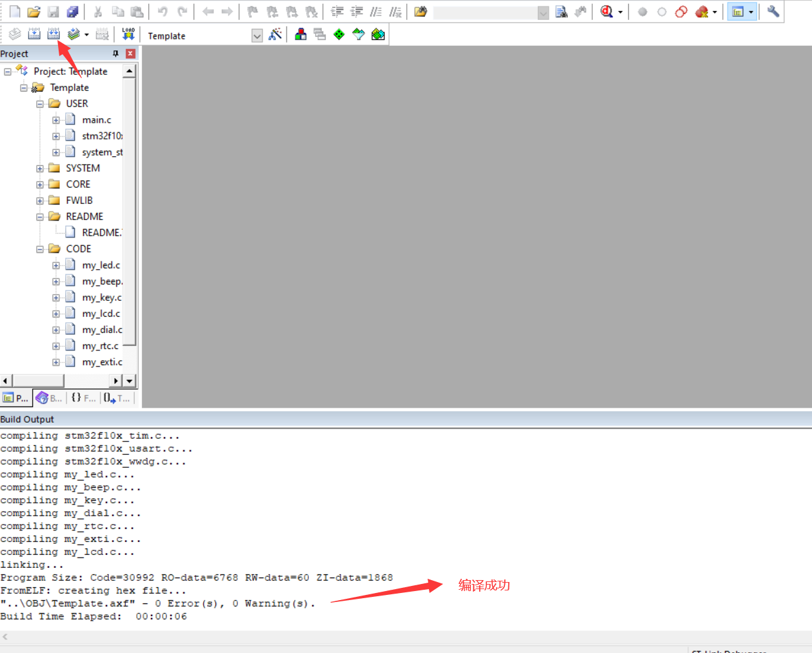812x653 pixels.
Task: Click the find text input field
Action: pos(485,12)
